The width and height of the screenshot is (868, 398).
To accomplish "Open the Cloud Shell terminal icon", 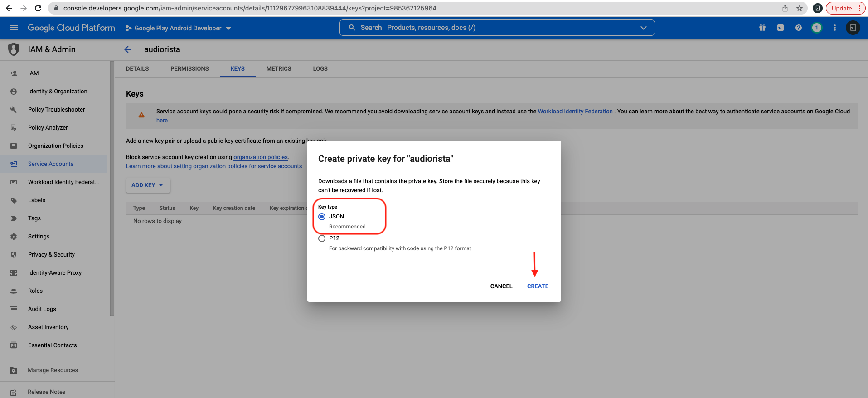I will [x=781, y=28].
